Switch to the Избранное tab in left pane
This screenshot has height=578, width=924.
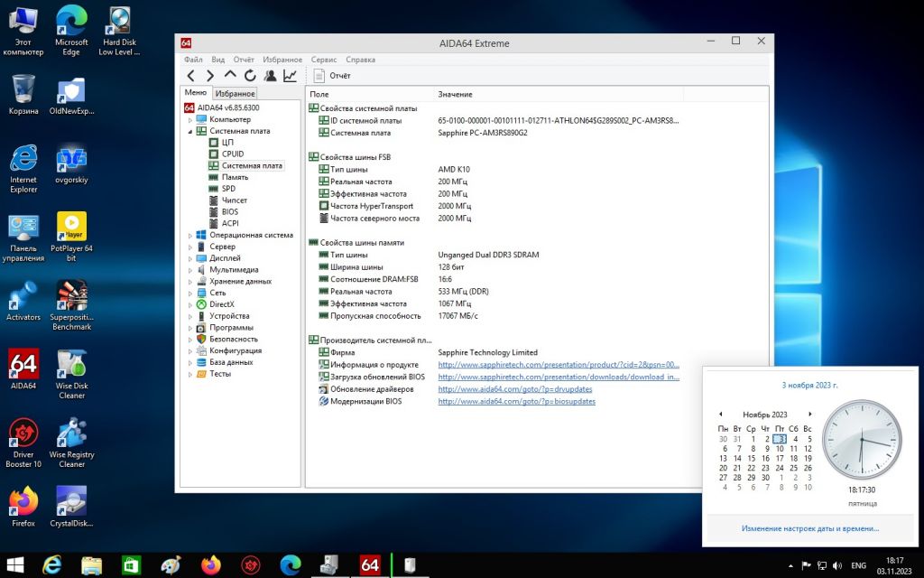[x=235, y=93]
